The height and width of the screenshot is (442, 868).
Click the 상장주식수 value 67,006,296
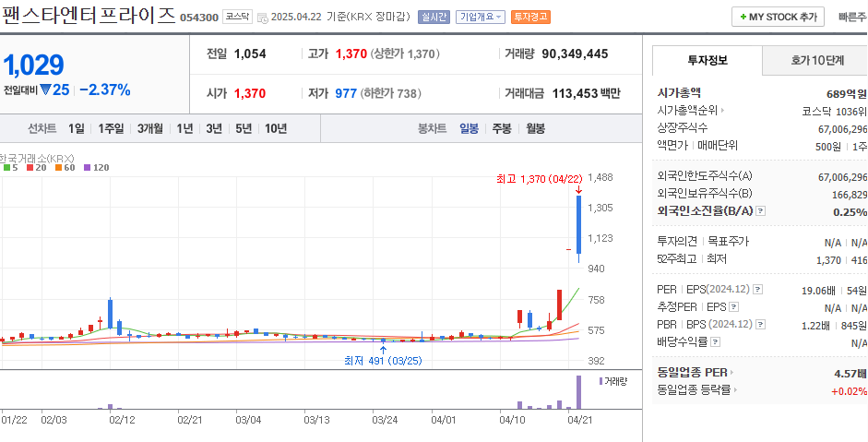pos(842,129)
